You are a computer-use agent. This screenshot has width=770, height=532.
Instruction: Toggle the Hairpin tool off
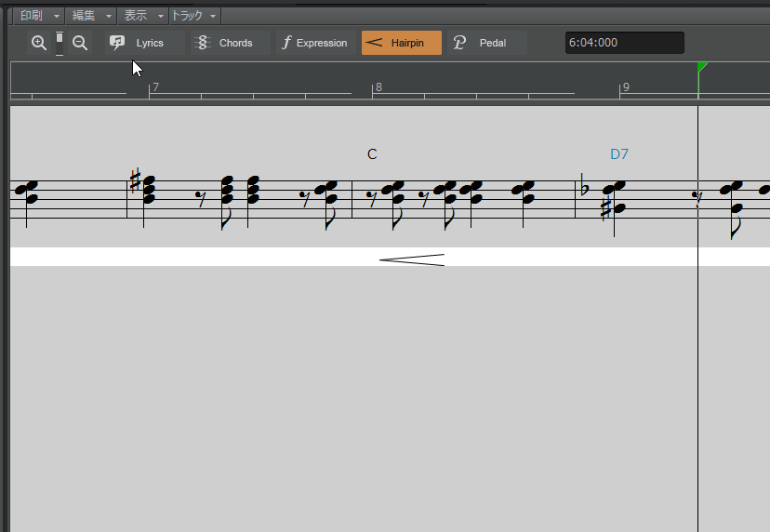(x=401, y=43)
